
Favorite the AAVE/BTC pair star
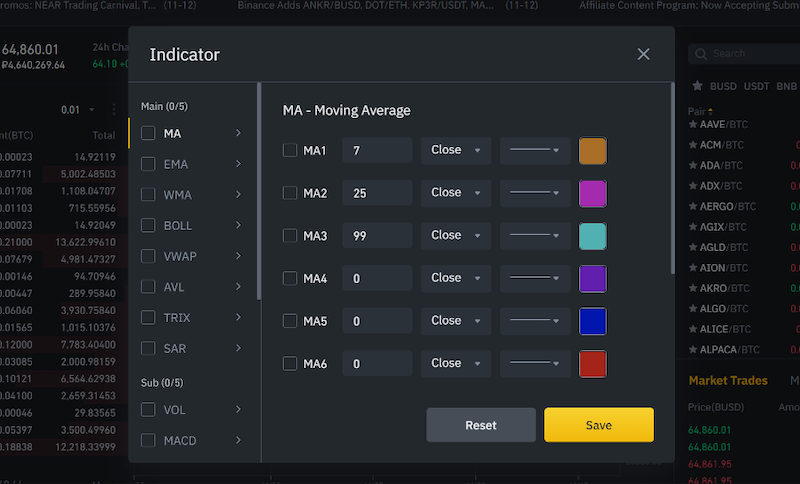693,124
